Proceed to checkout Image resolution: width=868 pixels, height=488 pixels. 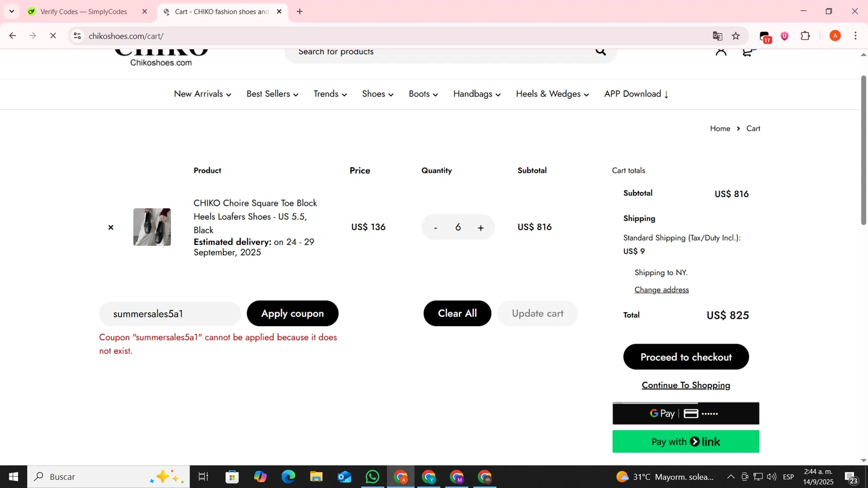tap(686, 357)
